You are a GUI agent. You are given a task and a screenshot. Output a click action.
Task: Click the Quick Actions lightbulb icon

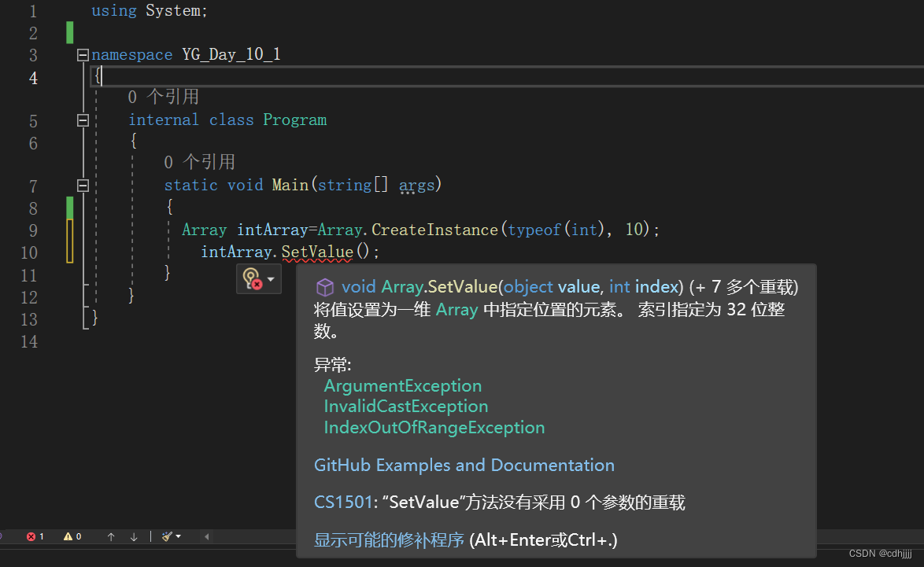[252, 278]
